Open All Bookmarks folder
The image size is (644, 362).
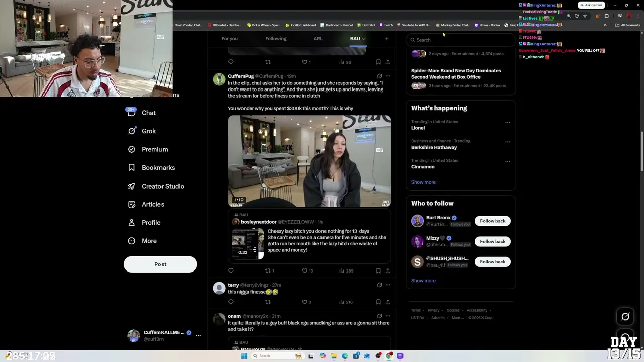coord(627,25)
